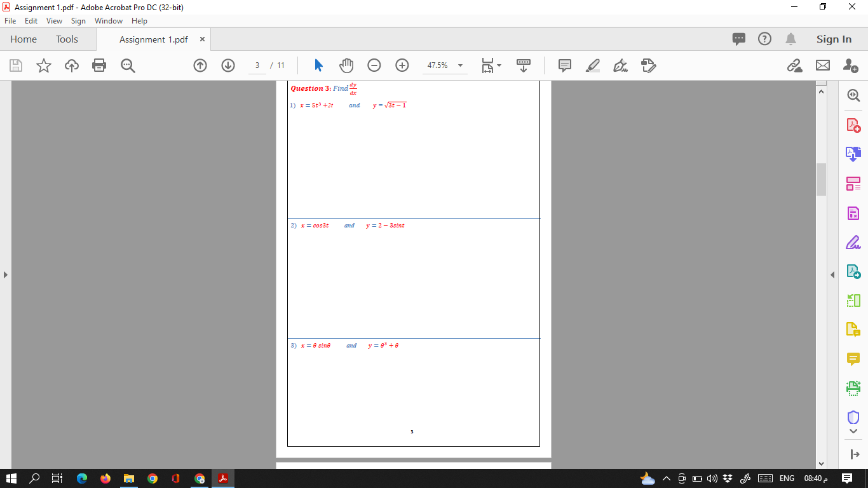Switch to the Home tab
The height and width of the screenshot is (488, 868).
coord(24,39)
